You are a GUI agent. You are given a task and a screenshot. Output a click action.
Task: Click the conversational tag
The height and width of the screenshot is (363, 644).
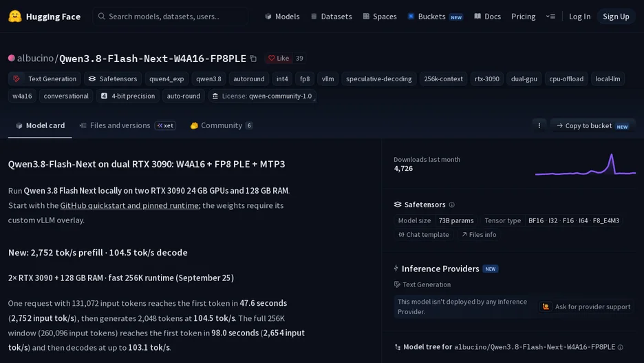(x=66, y=96)
